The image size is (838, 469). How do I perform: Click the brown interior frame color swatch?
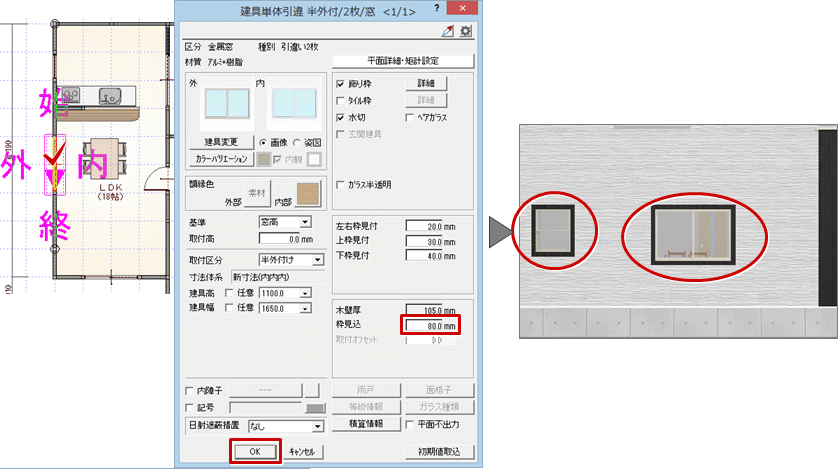point(308,194)
